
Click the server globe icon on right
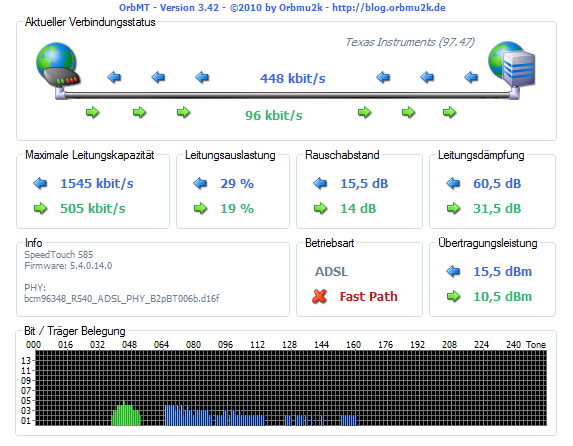tap(512, 64)
